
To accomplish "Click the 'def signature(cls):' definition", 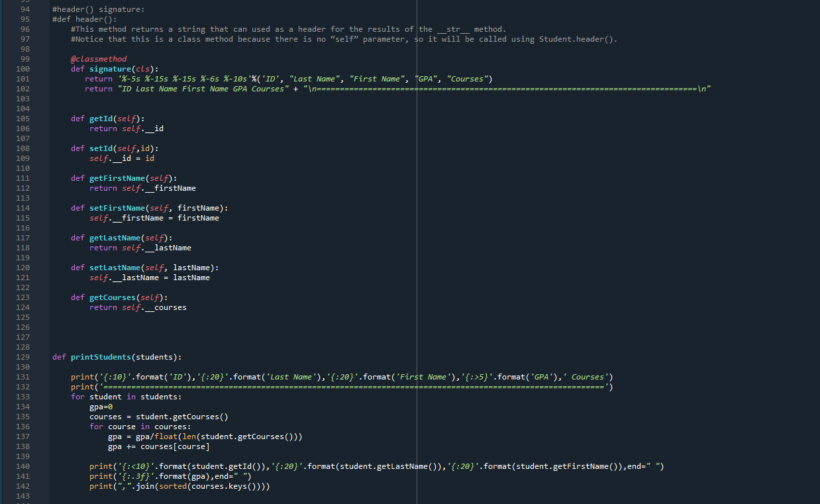I will (115, 69).
